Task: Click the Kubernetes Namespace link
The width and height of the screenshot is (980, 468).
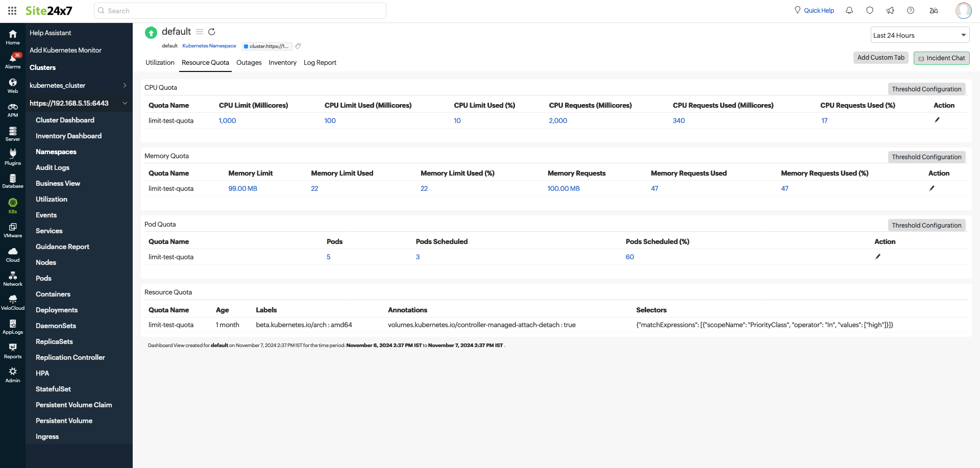Action: (209, 46)
